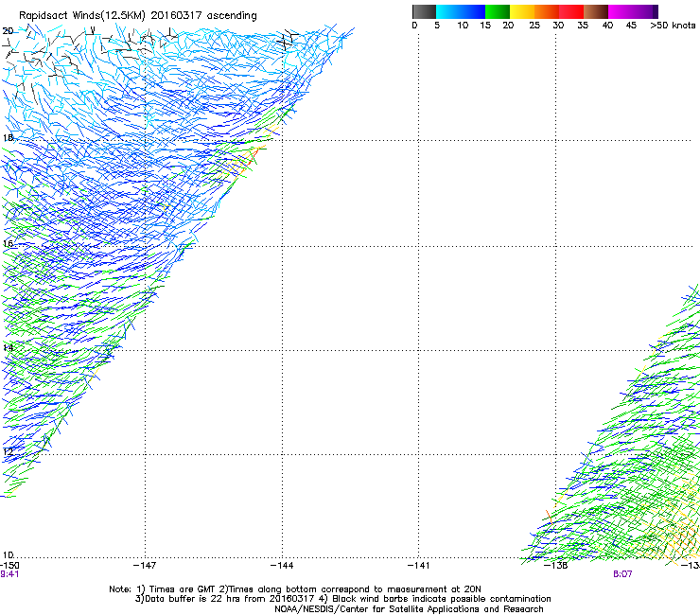Click the cyan 5 to 10 knots swatch
The height and width of the screenshot is (615, 700).
pos(448,11)
